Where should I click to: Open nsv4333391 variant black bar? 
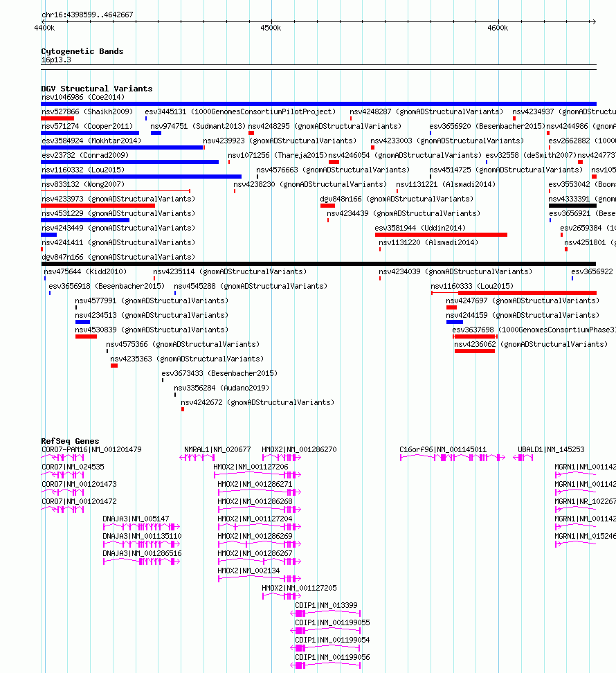572,206
